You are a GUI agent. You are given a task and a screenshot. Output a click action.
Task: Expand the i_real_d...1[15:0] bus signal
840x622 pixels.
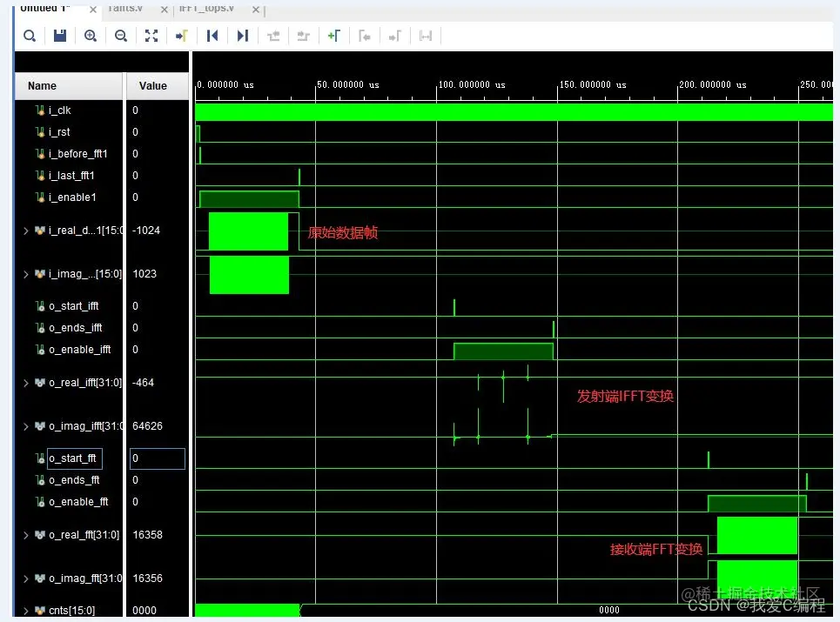(x=26, y=231)
